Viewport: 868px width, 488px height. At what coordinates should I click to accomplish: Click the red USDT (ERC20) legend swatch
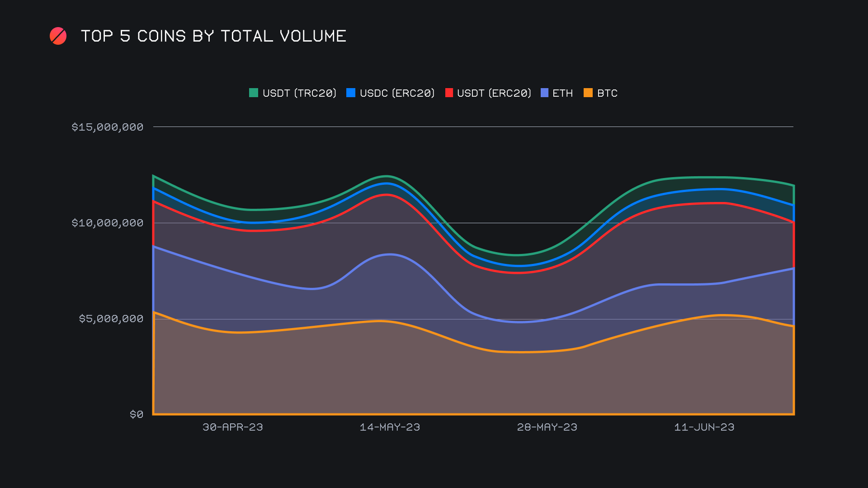(449, 93)
